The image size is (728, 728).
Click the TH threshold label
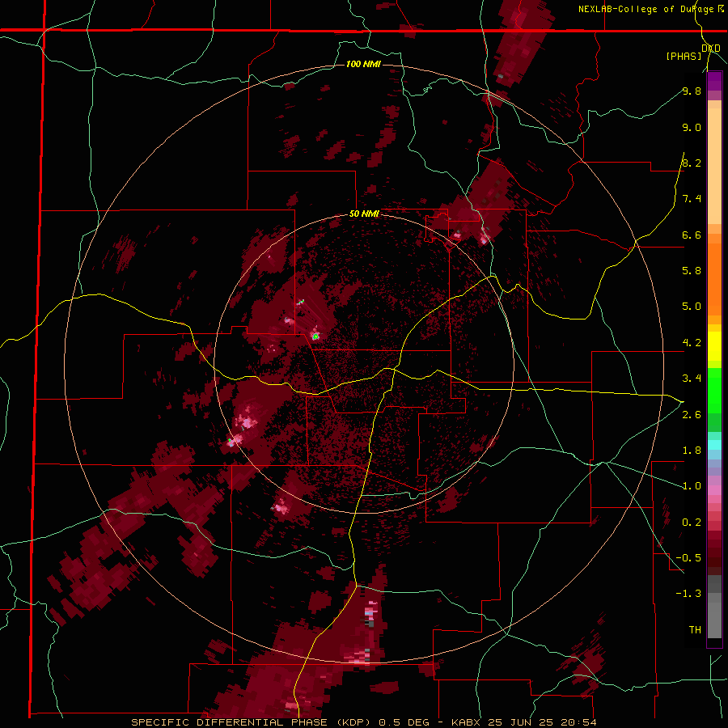coord(695,630)
